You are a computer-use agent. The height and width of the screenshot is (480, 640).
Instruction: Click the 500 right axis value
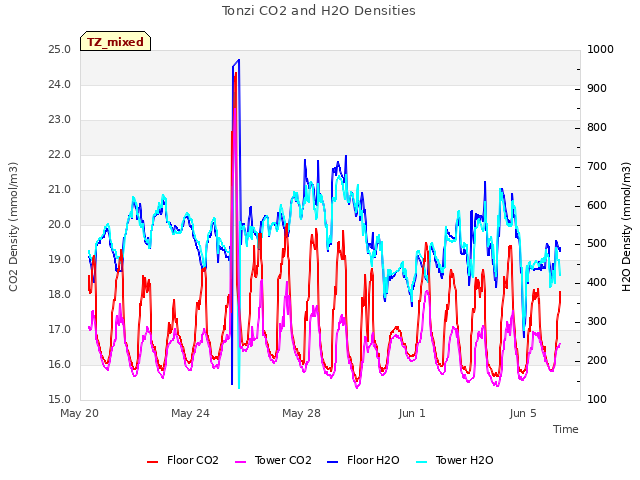(x=597, y=244)
